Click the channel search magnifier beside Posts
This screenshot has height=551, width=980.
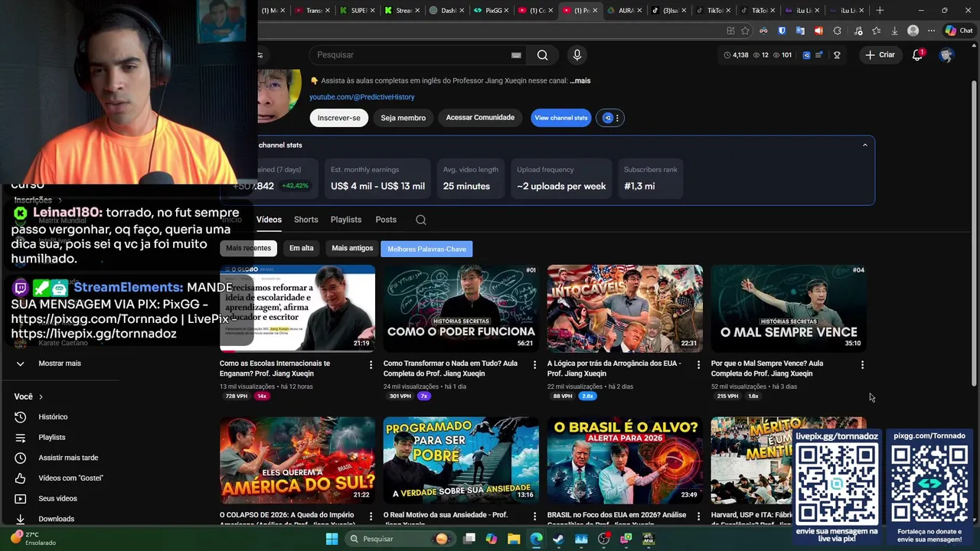coord(420,220)
